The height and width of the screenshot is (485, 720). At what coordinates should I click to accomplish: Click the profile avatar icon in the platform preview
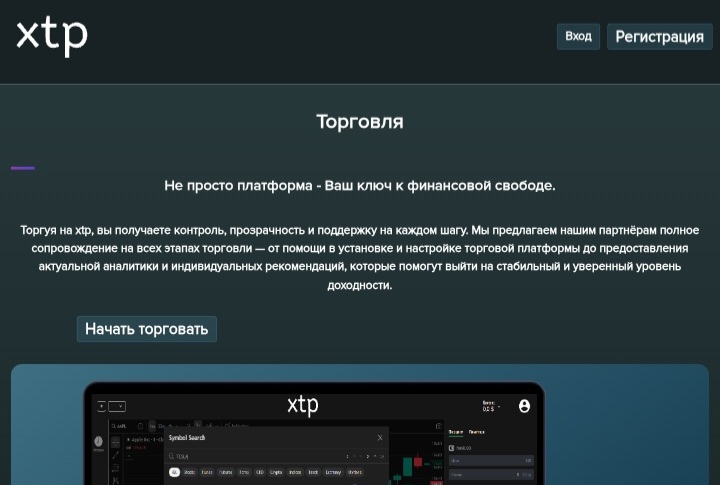[524, 406]
